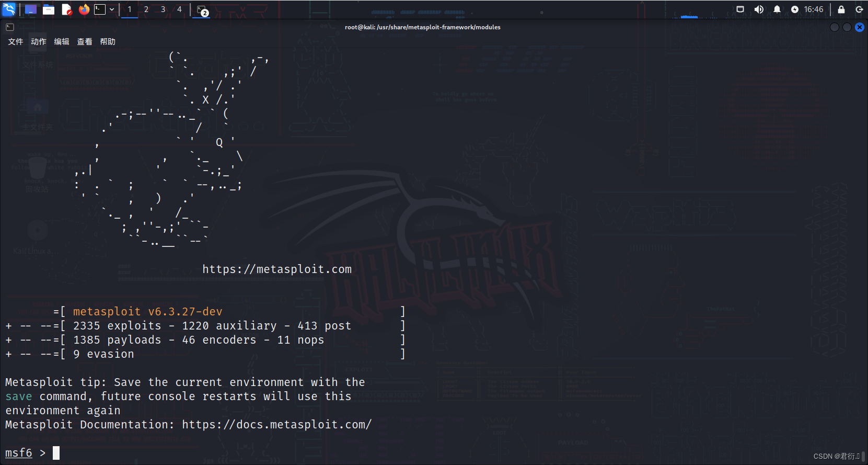Open the 查看 menu

85,42
